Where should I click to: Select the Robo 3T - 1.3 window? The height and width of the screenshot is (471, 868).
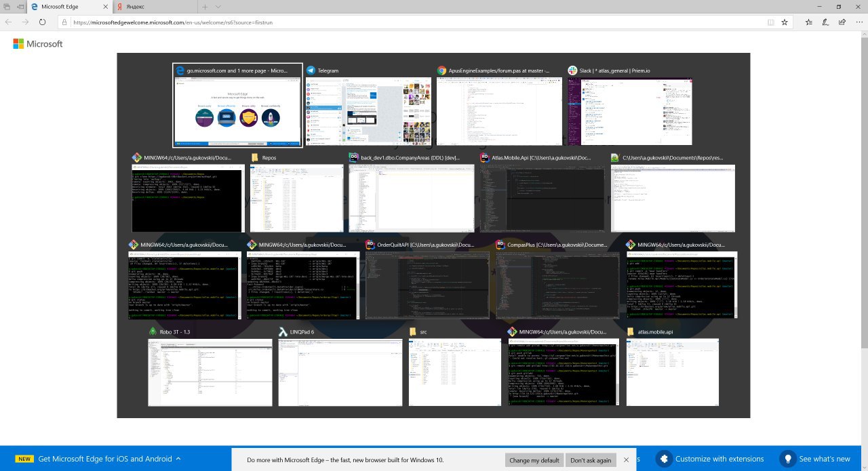[210, 367]
